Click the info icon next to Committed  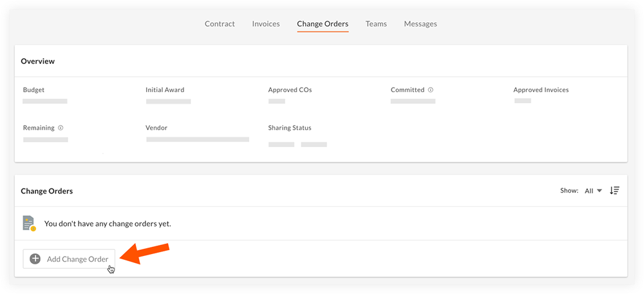431,90
